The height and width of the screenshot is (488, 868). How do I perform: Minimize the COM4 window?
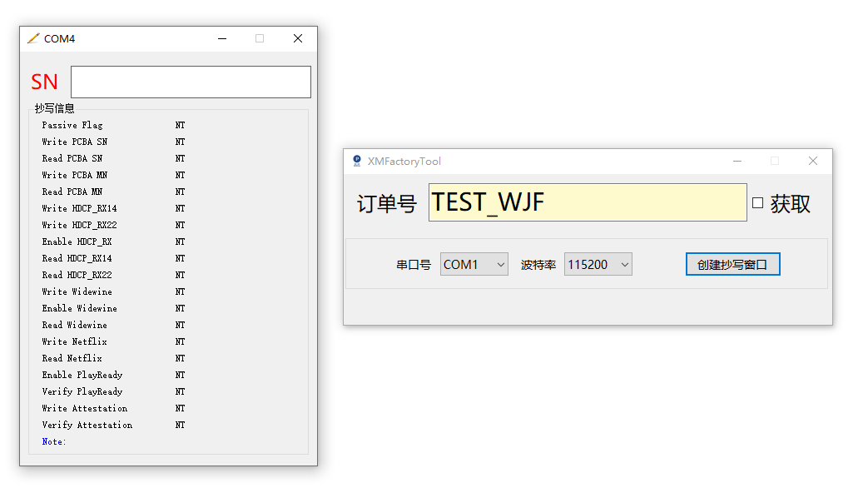222,38
